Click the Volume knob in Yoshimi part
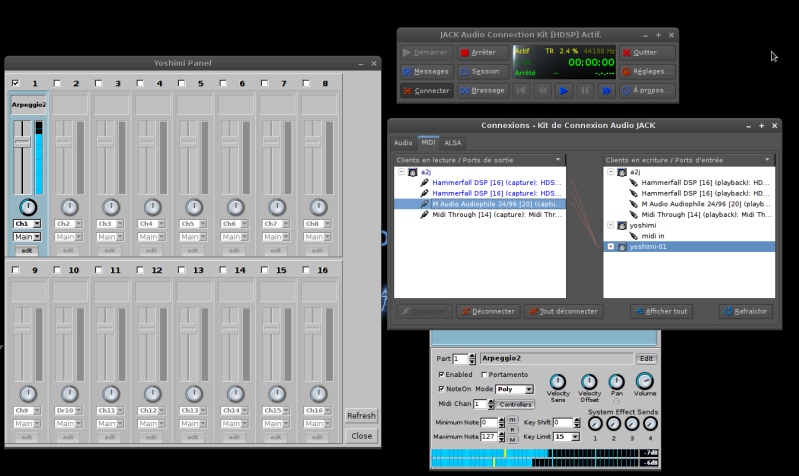799x476 pixels. (x=645, y=381)
